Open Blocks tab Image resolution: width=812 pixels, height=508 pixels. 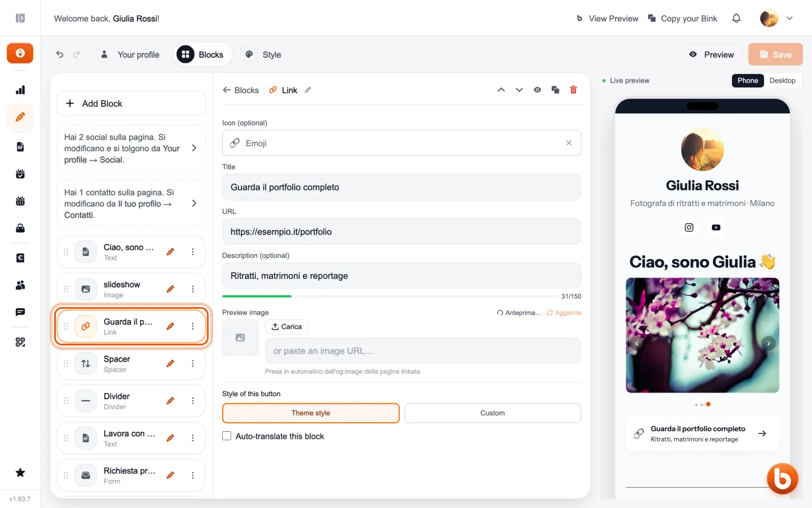pyautogui.click(x=202, y=54)
